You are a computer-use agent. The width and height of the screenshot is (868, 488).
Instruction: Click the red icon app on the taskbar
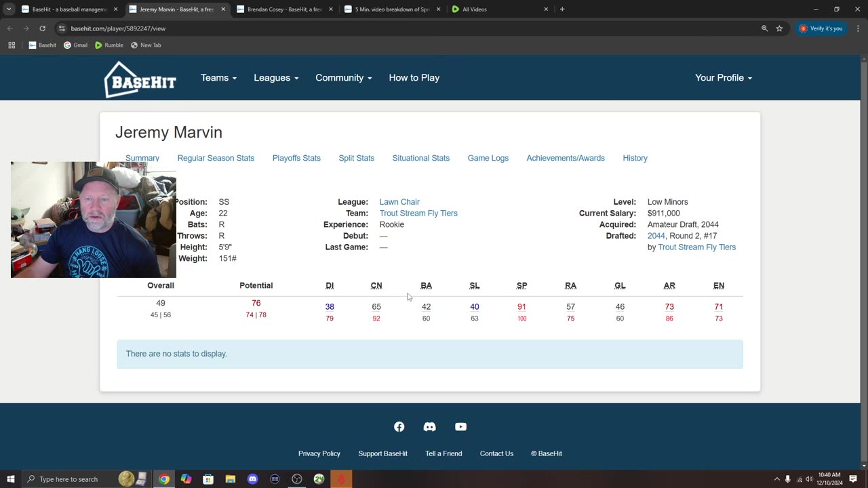341,479
